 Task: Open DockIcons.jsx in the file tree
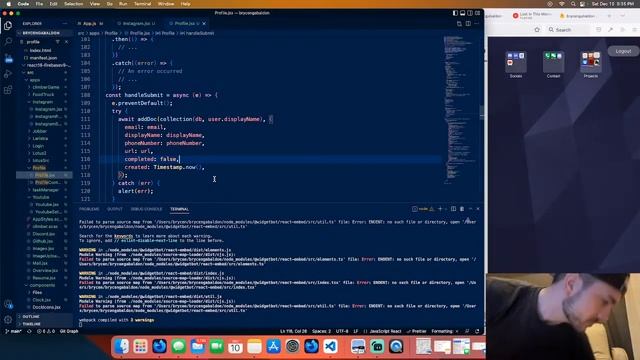46,307
